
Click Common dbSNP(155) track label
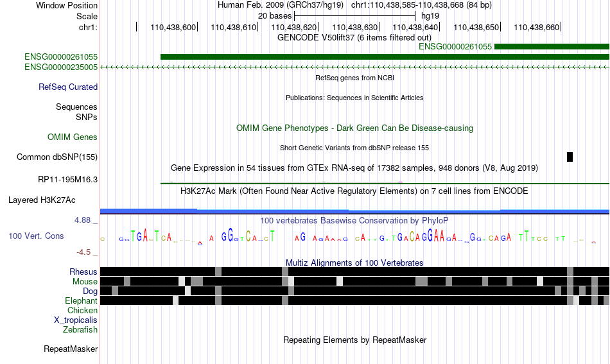point(57,157)
